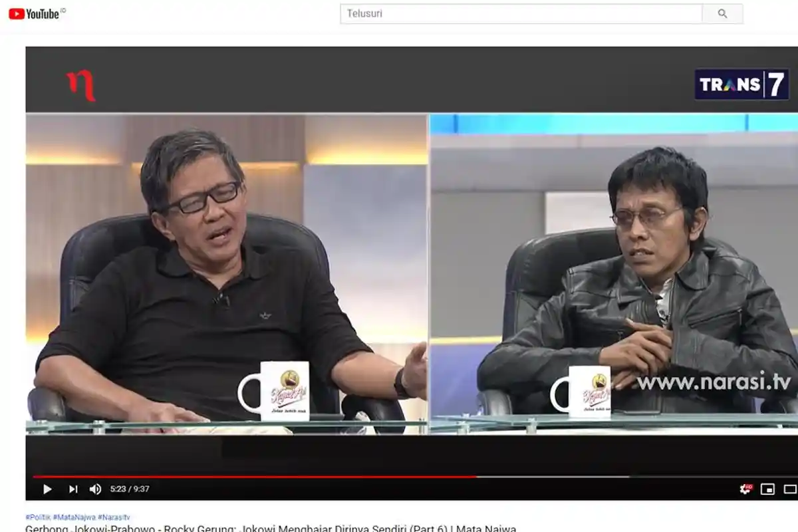Click the 5:23 / 9:37 time display
This screenshot has width=798, height=532.
coord(129,489)
